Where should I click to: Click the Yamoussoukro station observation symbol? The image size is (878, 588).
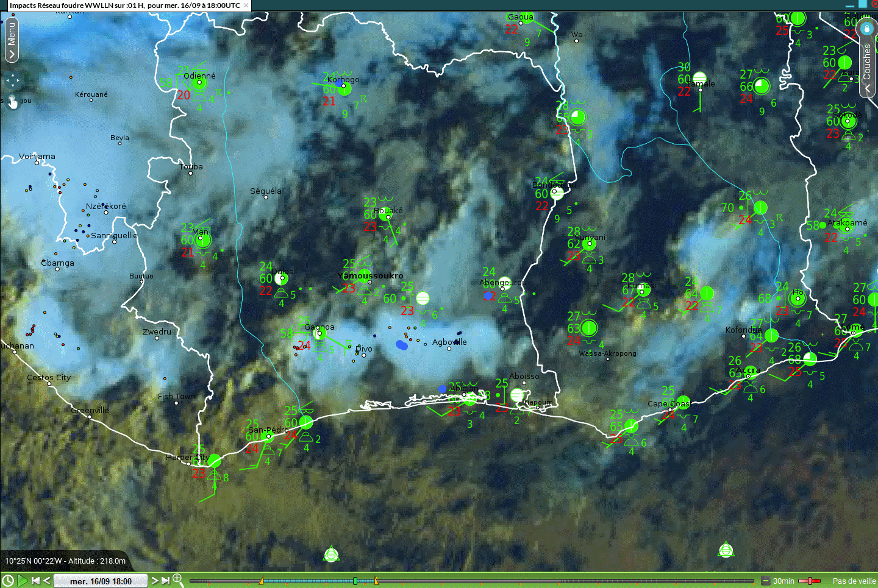[x=364, y=276]
